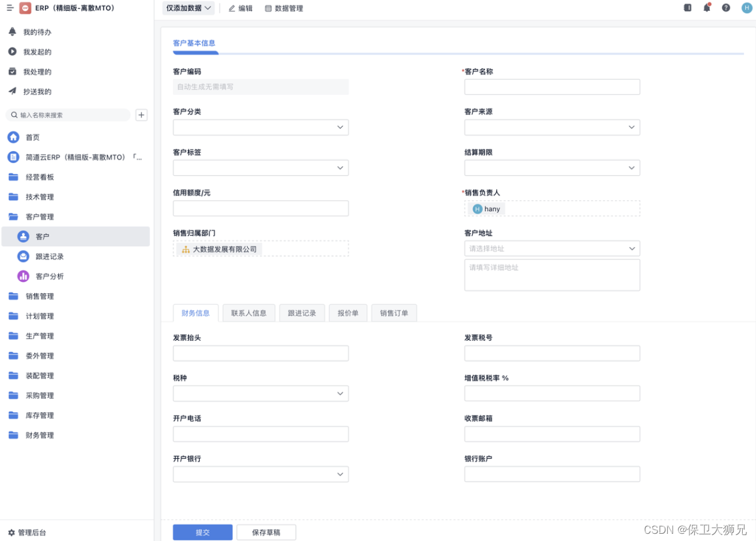This screenshot has width=756, height=541.
Task: Open the 客户来源 dropdown
Action: [552, 127]
